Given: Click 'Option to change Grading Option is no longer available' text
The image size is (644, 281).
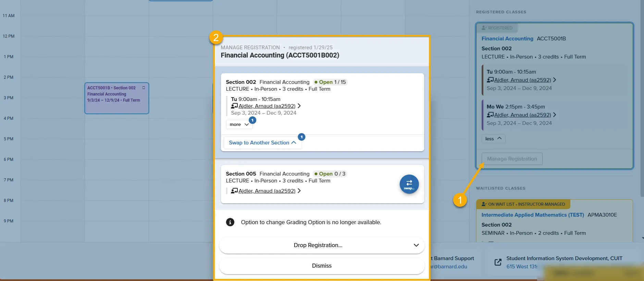Looking at the screenshot, I should (311, 222).
